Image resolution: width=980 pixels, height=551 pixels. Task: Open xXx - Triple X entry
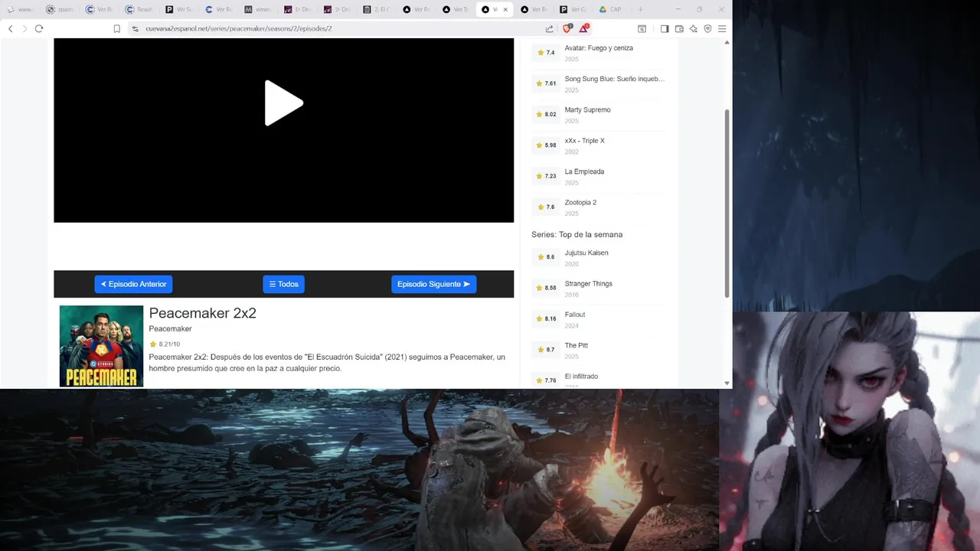(584, 141)
